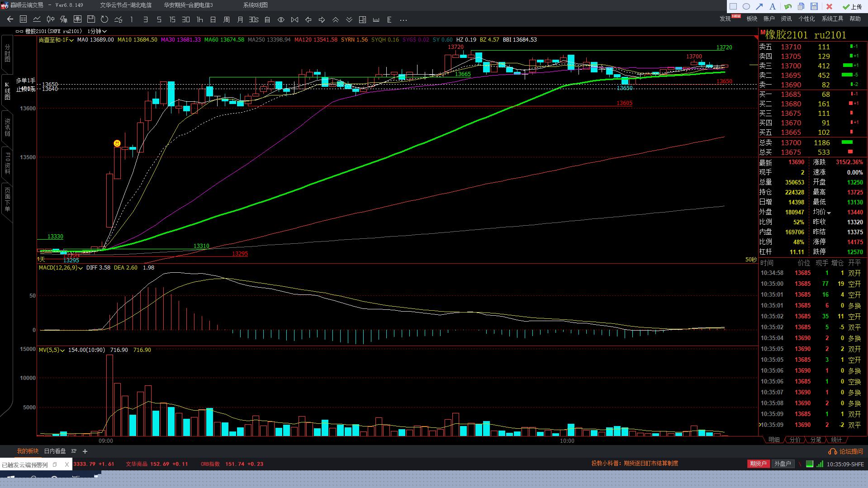
Task: Click the blue floppy disk save icon
Action: [814, 6]
